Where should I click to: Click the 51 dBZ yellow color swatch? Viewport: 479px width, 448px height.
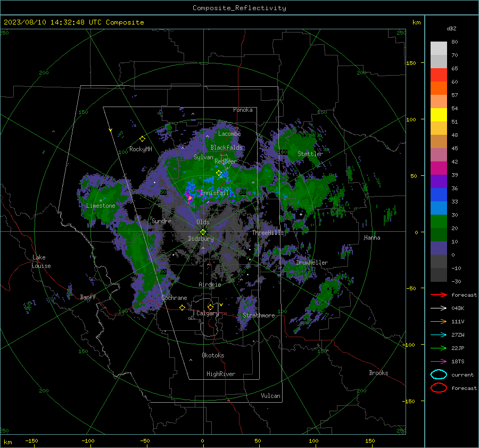coord(439,115)
